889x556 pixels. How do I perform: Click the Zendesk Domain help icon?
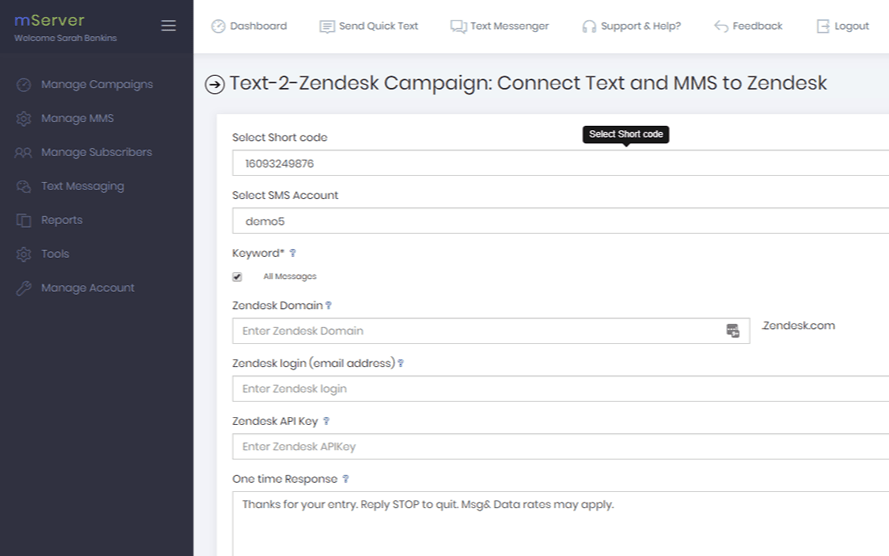pos(328,306)
